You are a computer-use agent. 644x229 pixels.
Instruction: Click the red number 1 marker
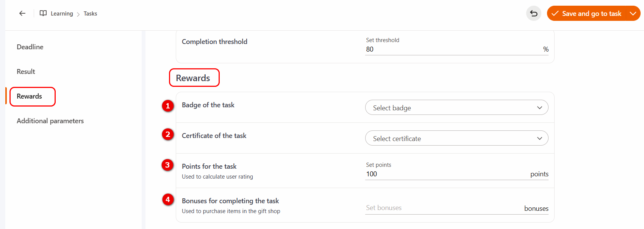168,106
